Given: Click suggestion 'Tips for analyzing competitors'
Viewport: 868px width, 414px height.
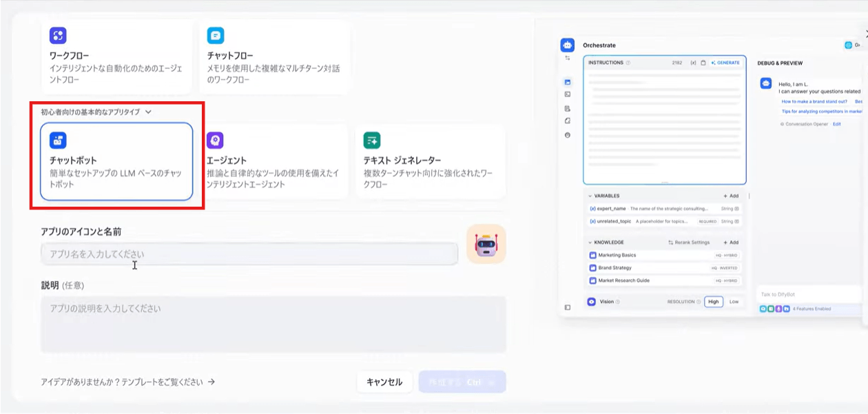Looking at the screenshot, I should pos(821,111).
